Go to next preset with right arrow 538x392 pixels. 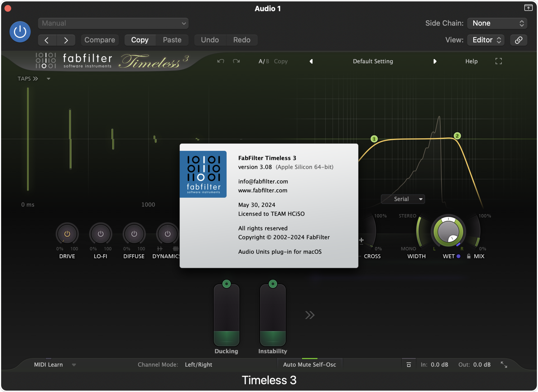pos(66,40)
